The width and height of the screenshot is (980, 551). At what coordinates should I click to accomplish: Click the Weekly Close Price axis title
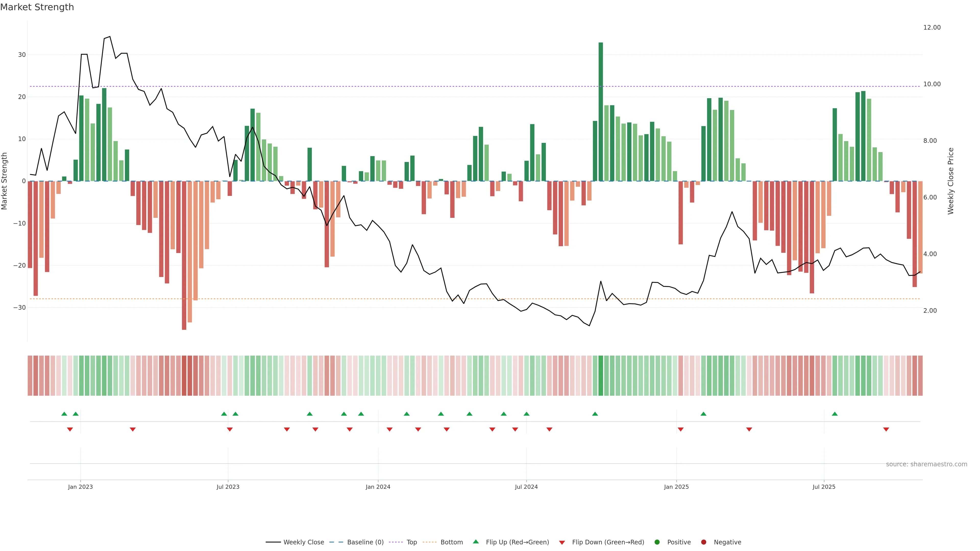point(951,181)
